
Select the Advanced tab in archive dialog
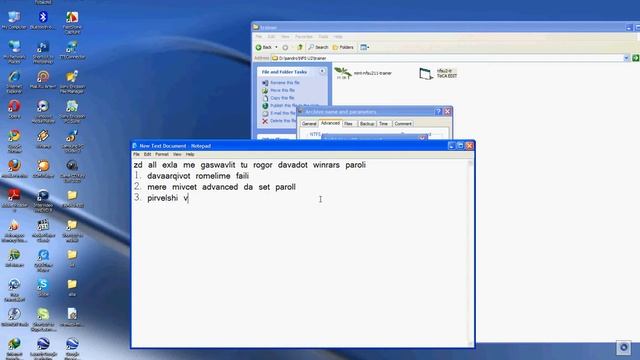point(330,123)
